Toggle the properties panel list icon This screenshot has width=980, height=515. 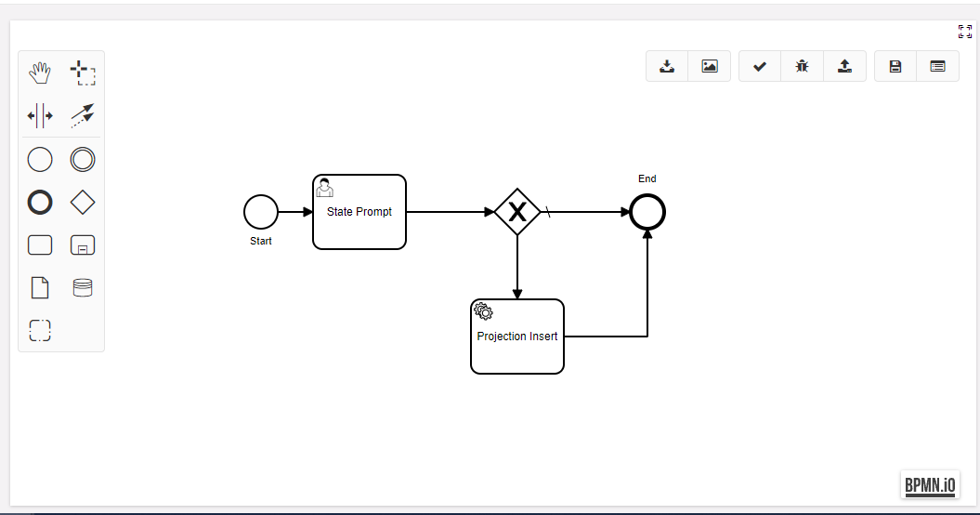pyautogui.click(x=937, y=67)
